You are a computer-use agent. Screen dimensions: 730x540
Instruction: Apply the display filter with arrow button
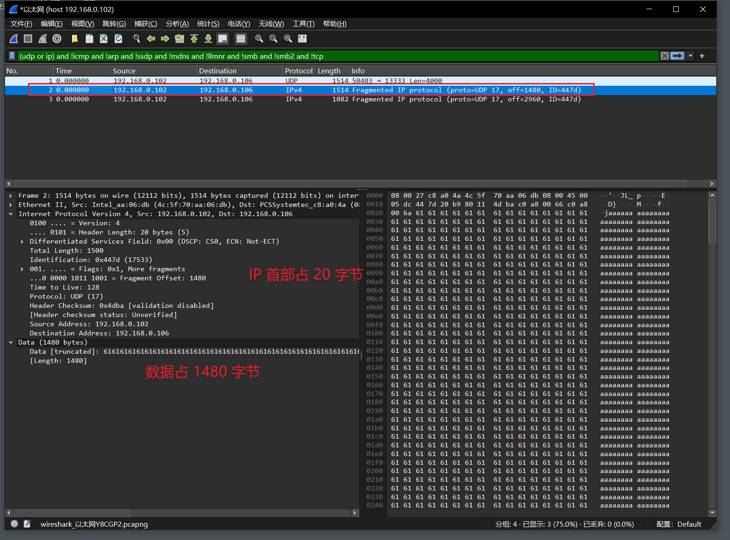click(677, 56)
